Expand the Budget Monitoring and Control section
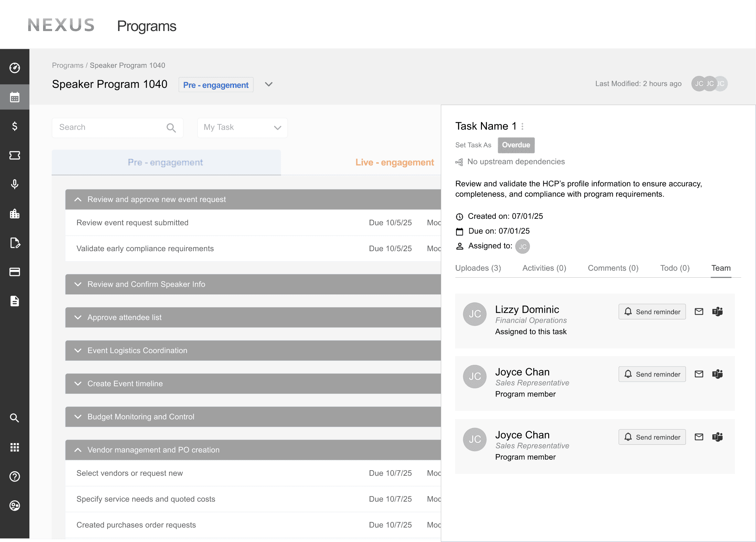 pyautogui.click(x=78, y=417)
